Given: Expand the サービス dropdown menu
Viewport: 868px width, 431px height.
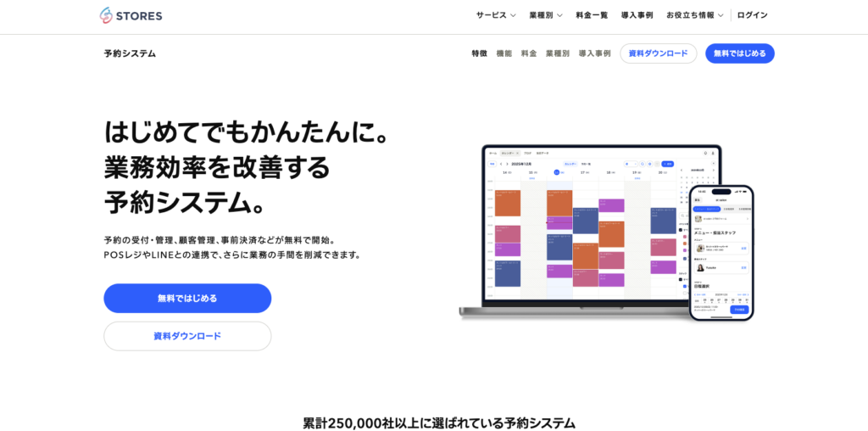Looking at the screenshot, I should pos(496,15).
